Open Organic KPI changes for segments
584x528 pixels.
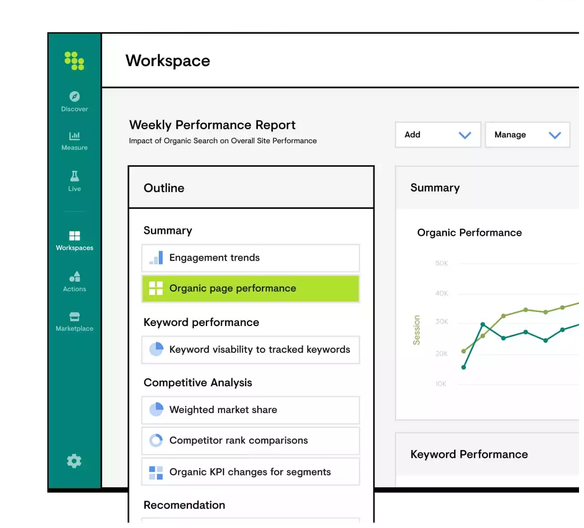click(251, 472)
